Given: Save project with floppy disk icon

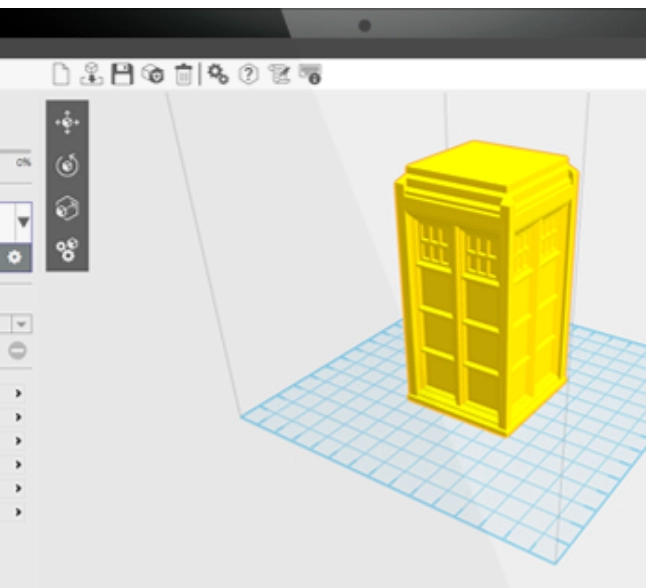Looking at the screenshot, I should point(122,74).
